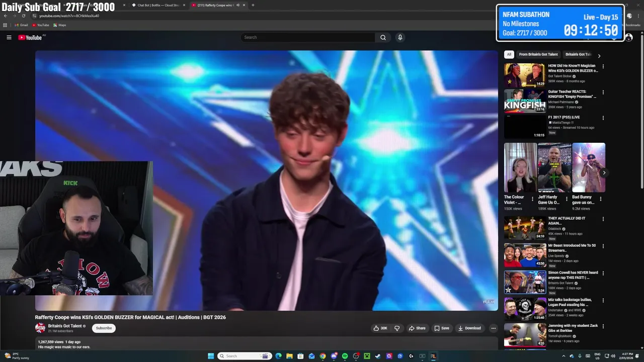Open Jeff Hardy Gave Us short
The width and height of the screenshot is (644, 362).
pyautogui.click(x=554, y=167)
